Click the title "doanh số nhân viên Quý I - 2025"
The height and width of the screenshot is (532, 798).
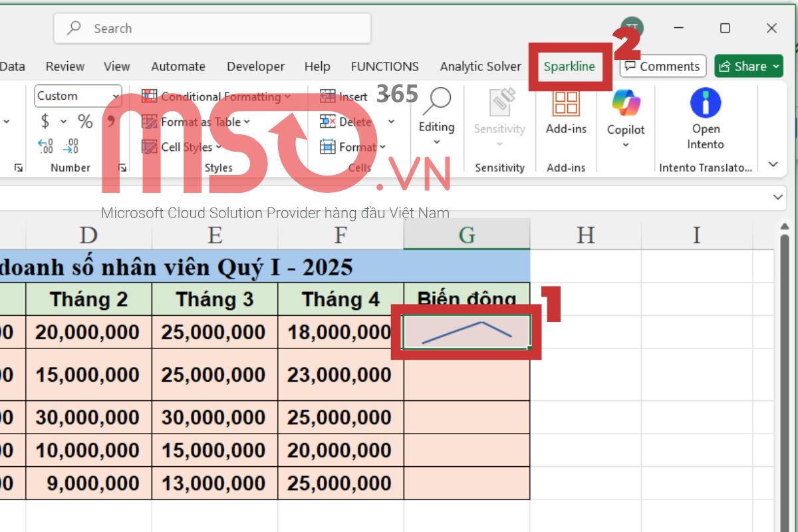click(x=178, y=267)
